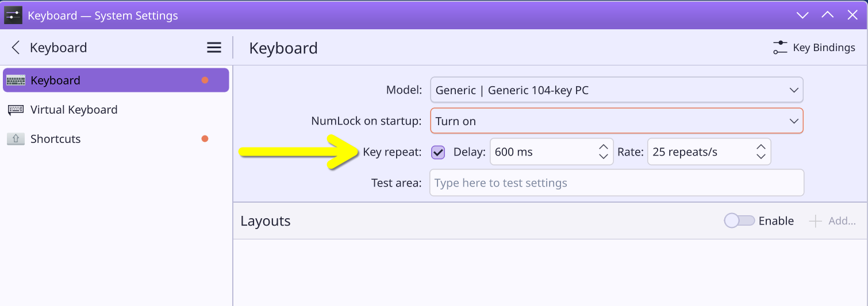Viewport: 868px width, 306px height.
Task: Click the Key Bindings sliders icon
Action: point(779,48)
